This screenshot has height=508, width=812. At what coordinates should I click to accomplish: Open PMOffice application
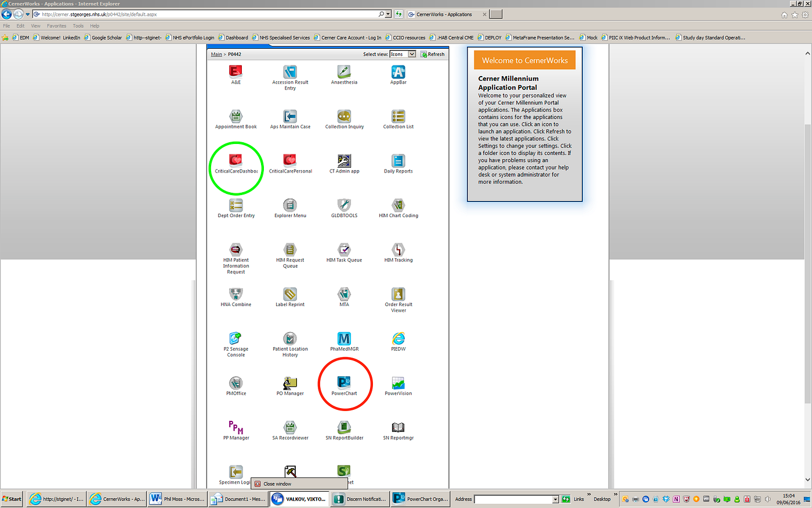click(235, 383)
